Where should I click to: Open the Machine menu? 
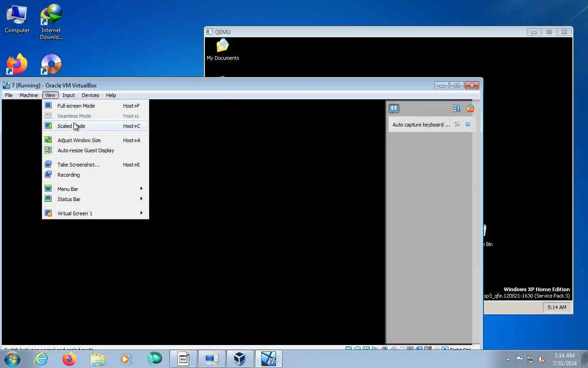point(28,95)
